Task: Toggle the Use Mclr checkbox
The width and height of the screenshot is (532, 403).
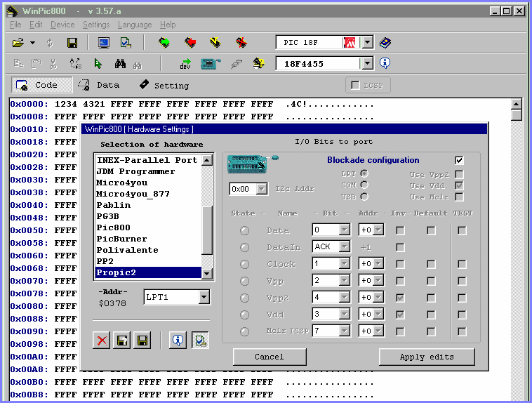Action: [459, 197]
